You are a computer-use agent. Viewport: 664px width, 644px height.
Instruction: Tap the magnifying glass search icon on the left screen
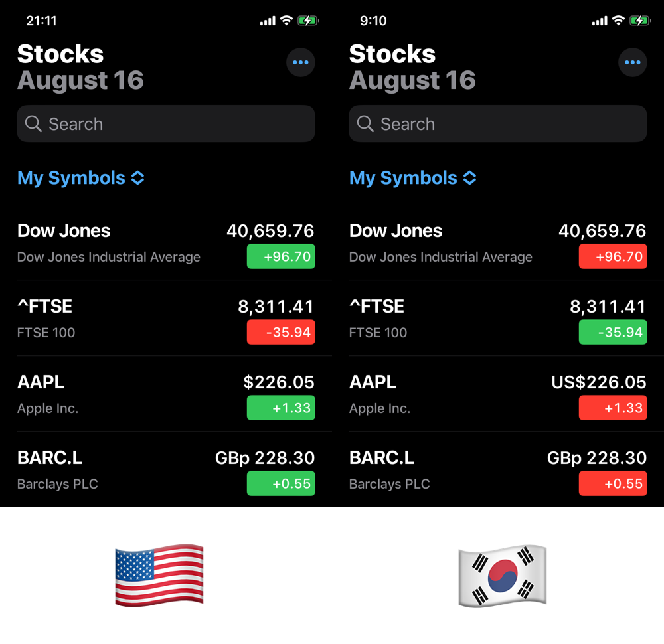(33, 123)
